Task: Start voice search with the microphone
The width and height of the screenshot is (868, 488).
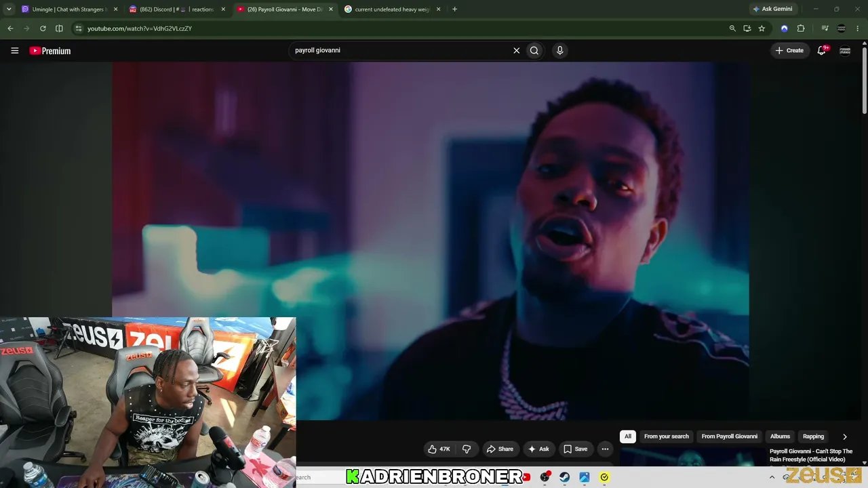Action: (x=559, y=50)
